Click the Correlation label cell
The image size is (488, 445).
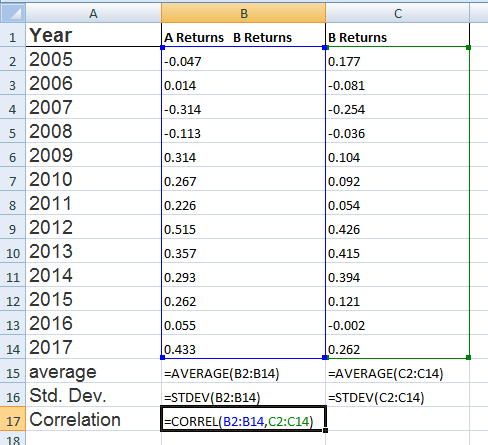93,419
